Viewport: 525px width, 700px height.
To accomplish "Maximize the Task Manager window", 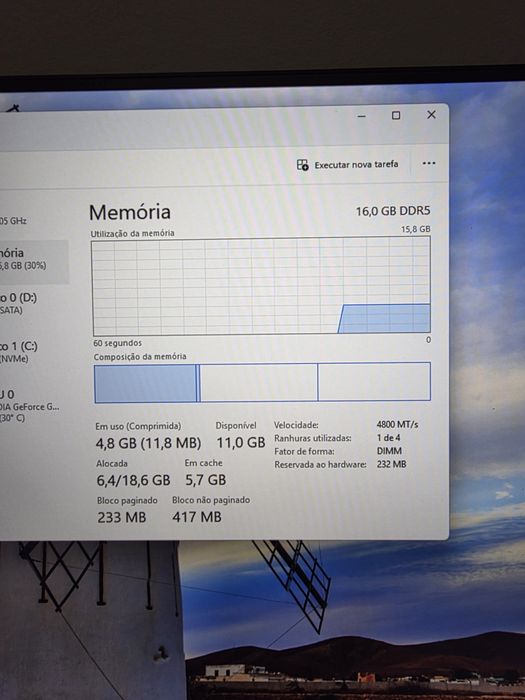I will coord(396,115).
